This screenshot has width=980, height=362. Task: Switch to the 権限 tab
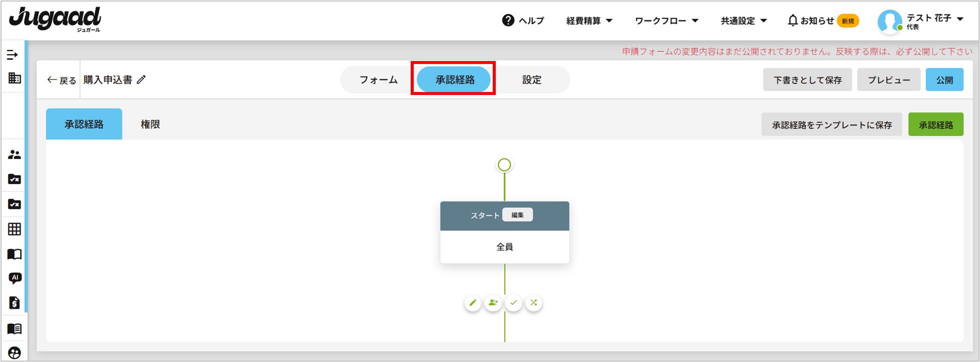point(150,124)
